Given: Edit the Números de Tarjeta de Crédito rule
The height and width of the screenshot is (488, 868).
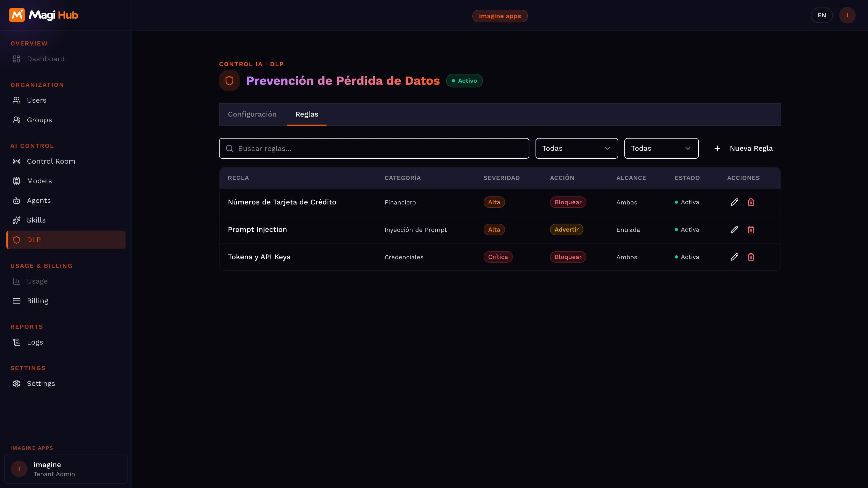Looking at the screenshot, I should pos(734,202).
